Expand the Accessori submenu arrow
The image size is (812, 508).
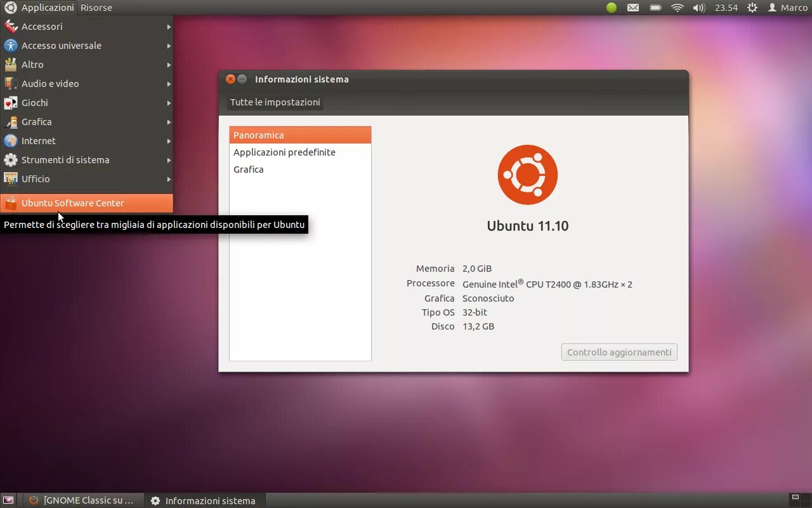click(x=169, y=27)
